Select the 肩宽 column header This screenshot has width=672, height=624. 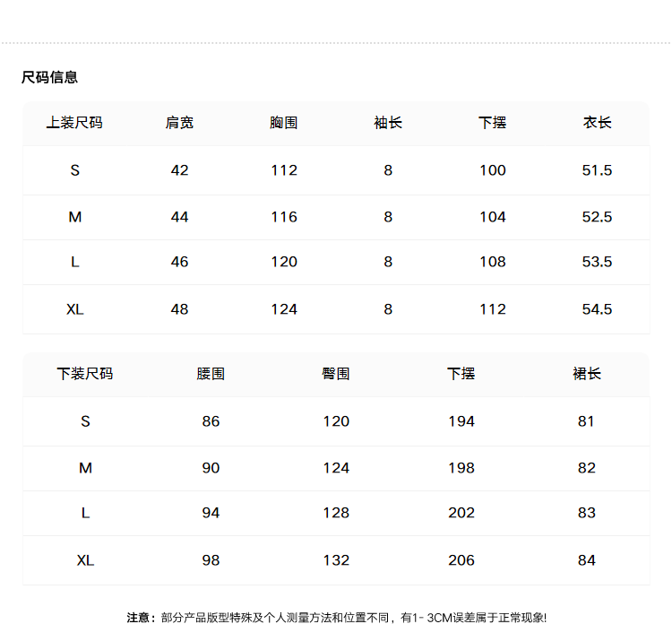click(x=179, y=123)
